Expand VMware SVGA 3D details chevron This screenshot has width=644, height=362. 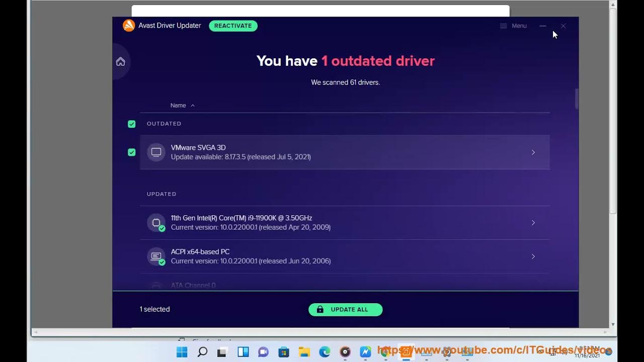533,152
